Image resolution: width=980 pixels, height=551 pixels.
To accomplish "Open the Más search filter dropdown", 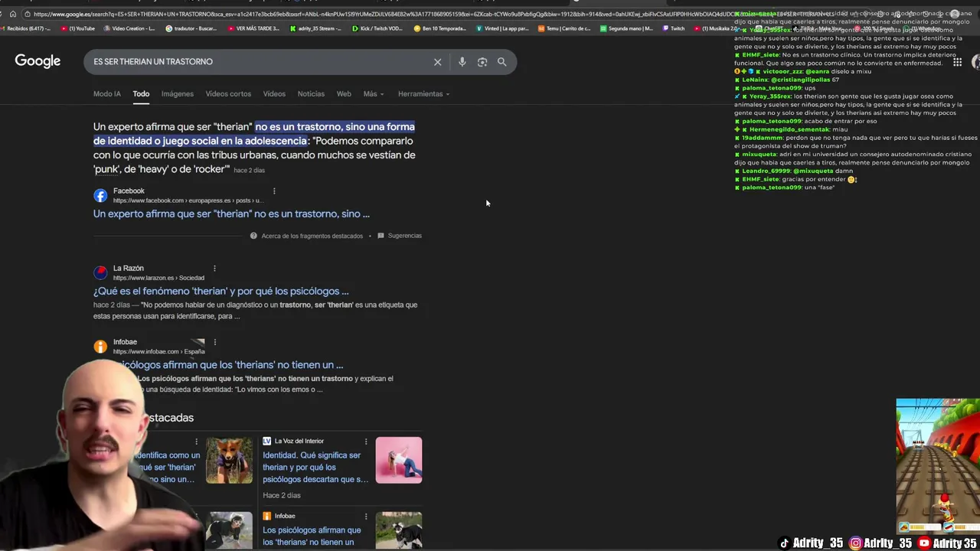I will tap(373, 94).
